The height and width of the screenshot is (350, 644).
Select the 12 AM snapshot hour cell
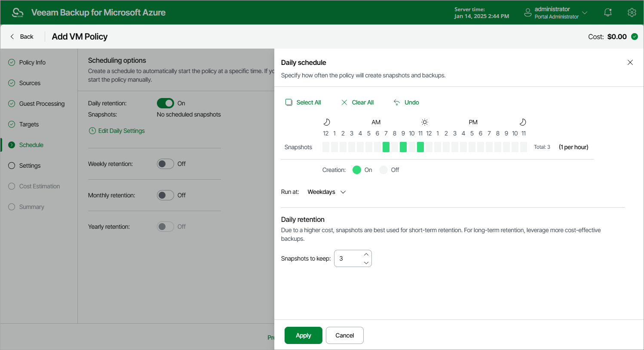(x=326, y=147)
